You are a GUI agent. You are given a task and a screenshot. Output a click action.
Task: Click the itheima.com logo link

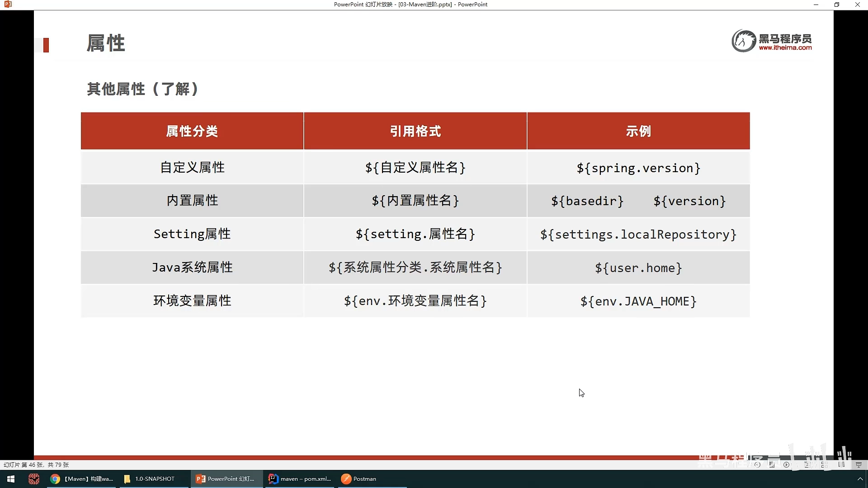click(772, 41)
